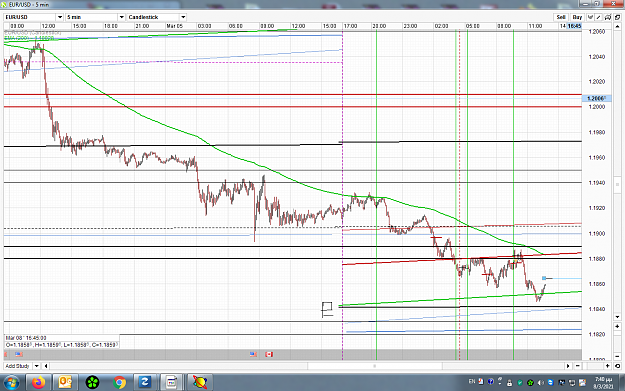Open Firefox from the taskbar
The image size is (625, 391).
coord(39,383)
